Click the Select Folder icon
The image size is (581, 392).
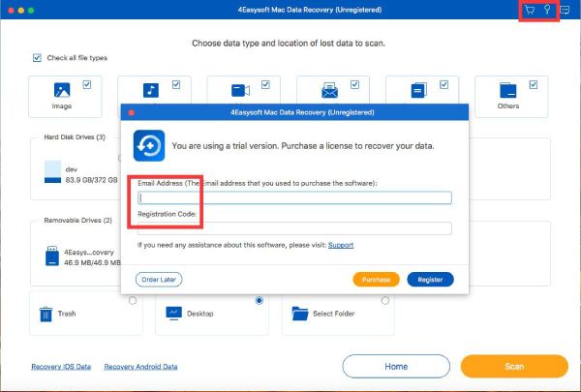click(300, 314)
